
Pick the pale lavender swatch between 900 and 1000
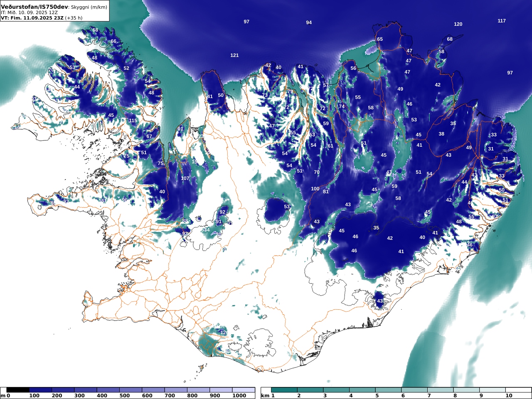[221, 390]
